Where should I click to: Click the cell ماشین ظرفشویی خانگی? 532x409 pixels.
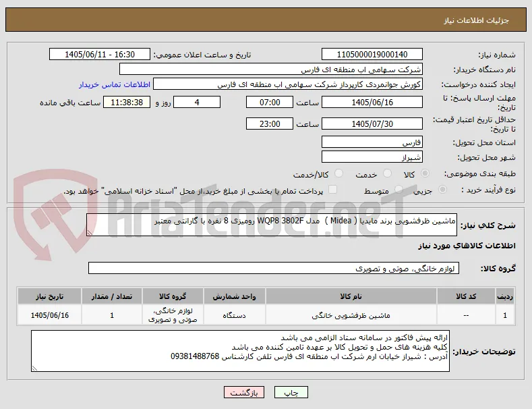[351, 315]
